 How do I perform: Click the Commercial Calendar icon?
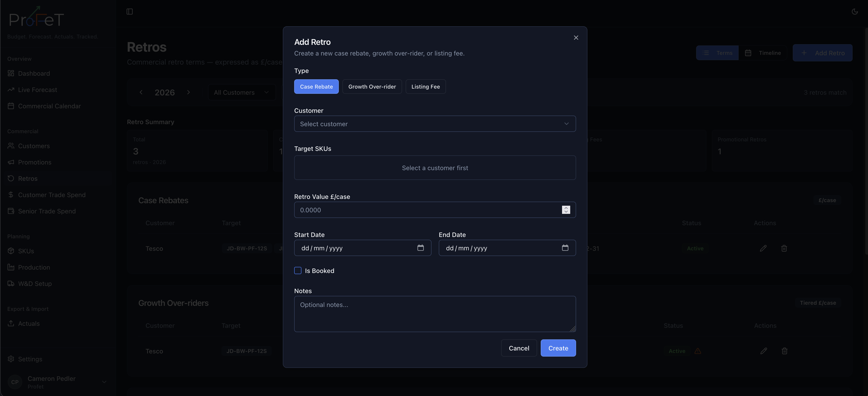pyautogui.click(x=11, y=106)
